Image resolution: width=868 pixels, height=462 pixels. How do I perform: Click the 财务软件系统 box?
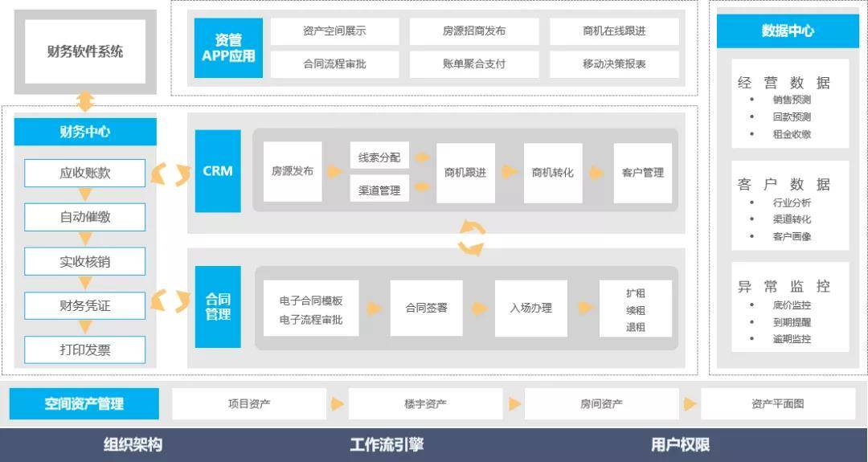pyautogui.click(x=85, y=52)
